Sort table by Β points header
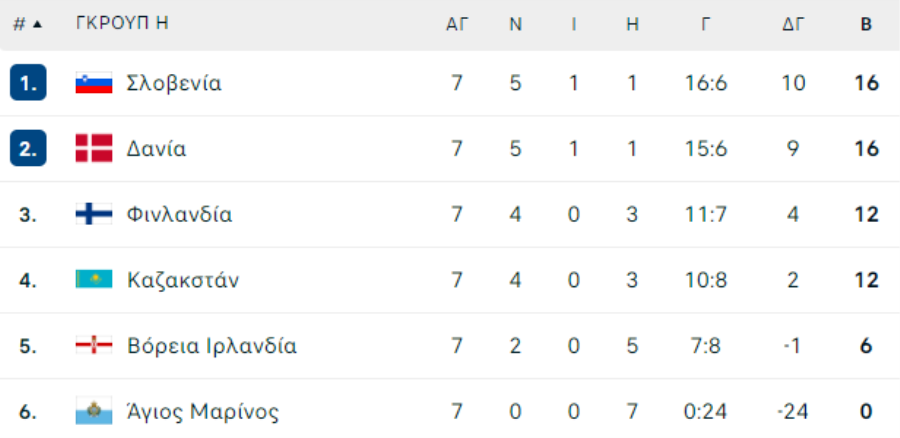900x438 pixels. pos(866,25)
